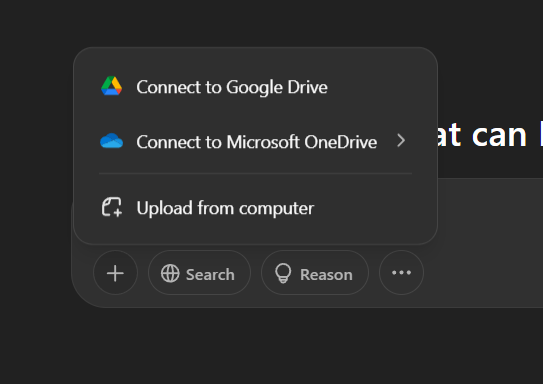Image resolution: width=543 pixels, height=384 pixels.
Task: Click the three-dots more options icon
Action: click(401, 273)
